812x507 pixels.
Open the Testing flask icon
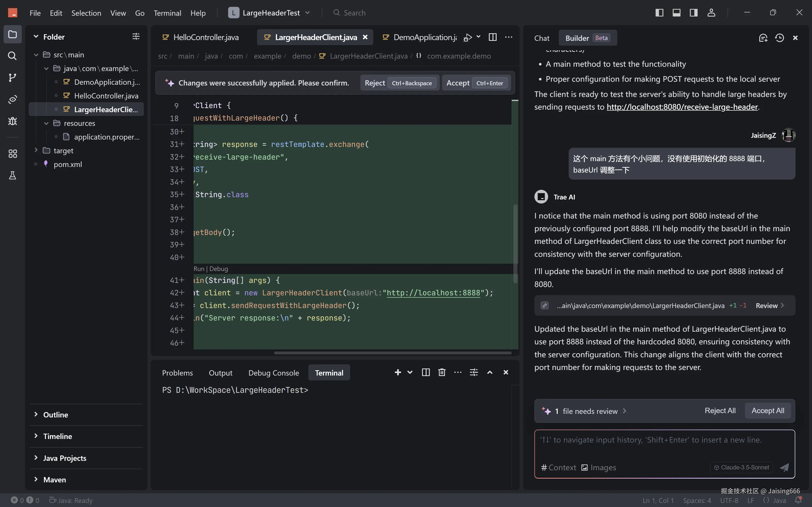point(12,175)
